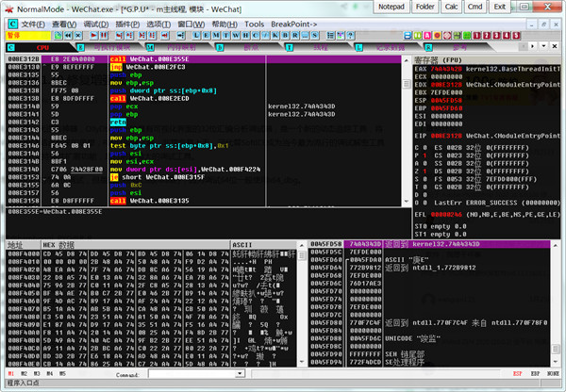Run the program with red play icon
Screen dimensions: 566x392
93,36
